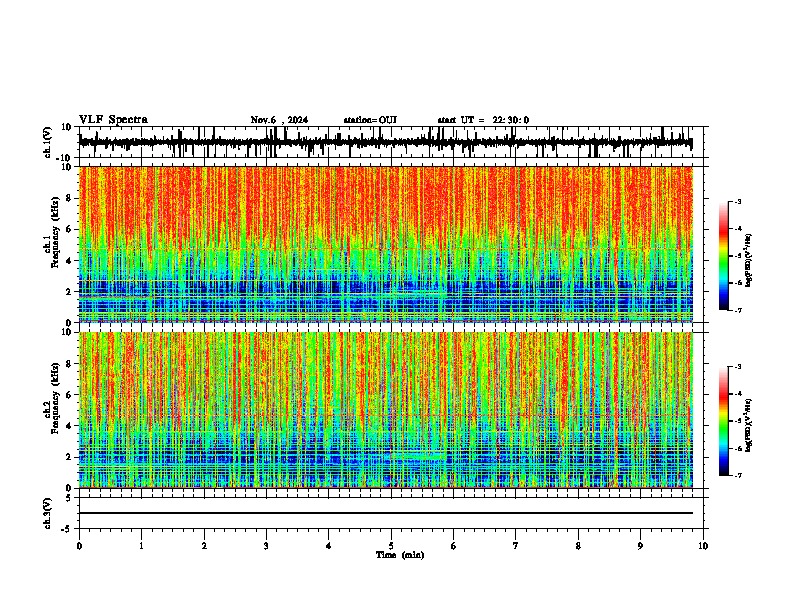Click time axis tick label "1"

[142, 546]
